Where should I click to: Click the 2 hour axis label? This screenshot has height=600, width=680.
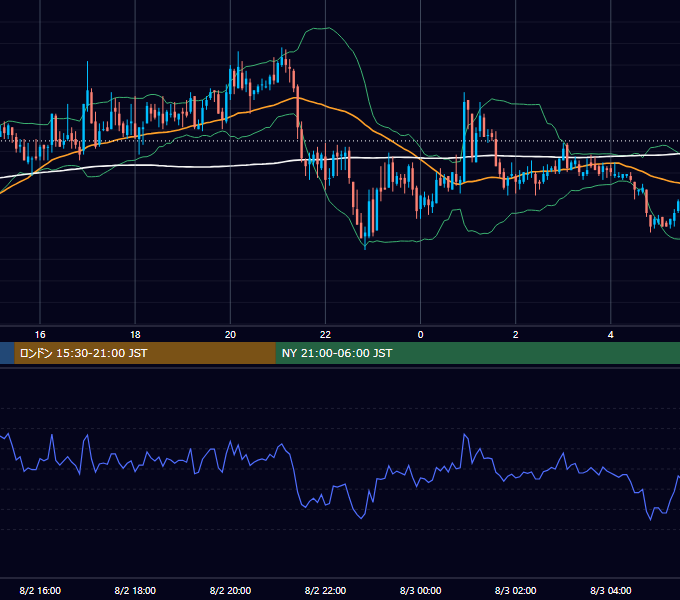(x=515, y=335)
